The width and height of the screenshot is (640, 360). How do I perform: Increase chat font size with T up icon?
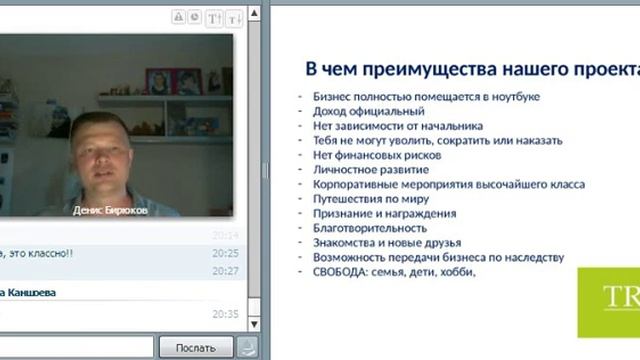tap(214, 19)
